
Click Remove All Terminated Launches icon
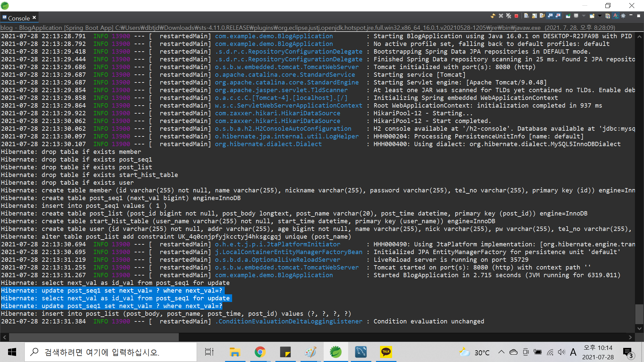pyautogui.click(x=508, y=16)
